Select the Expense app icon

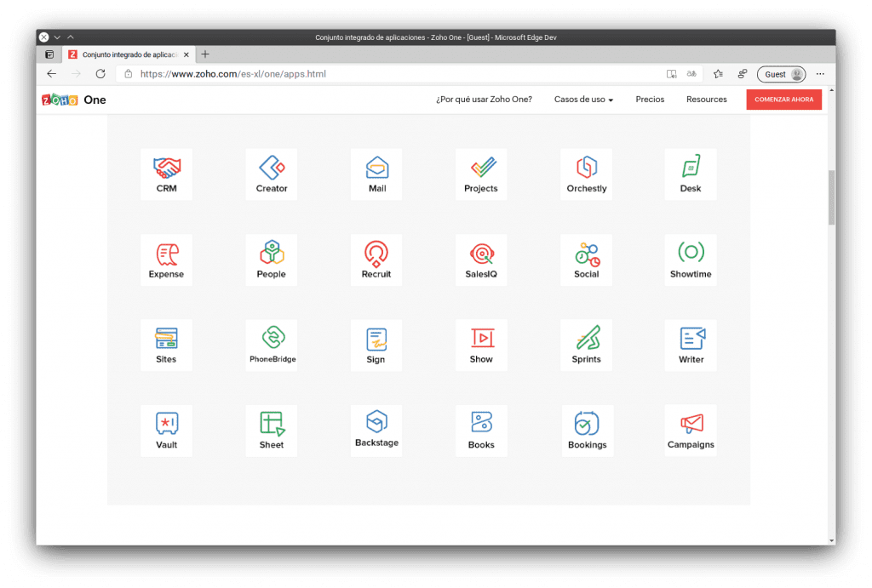point(166,260)
